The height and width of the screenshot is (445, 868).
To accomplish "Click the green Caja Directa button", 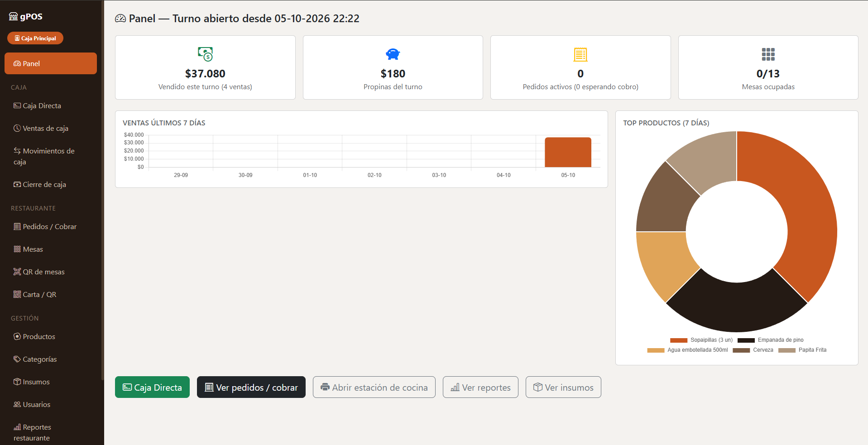I will coord(152,387).
